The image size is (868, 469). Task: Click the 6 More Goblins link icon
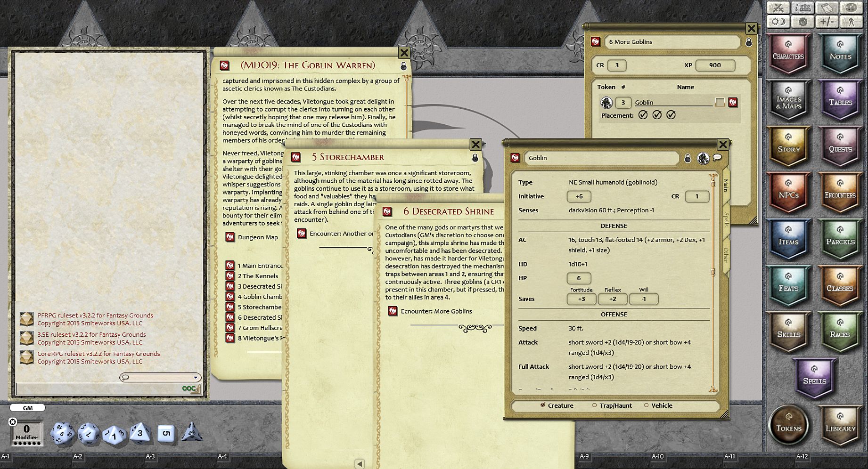click(x=596, y=42)
